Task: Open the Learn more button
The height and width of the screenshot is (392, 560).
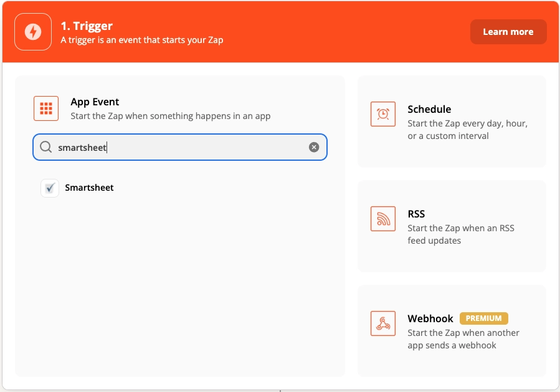Action: pyautogui.click(x=508, y=32)
